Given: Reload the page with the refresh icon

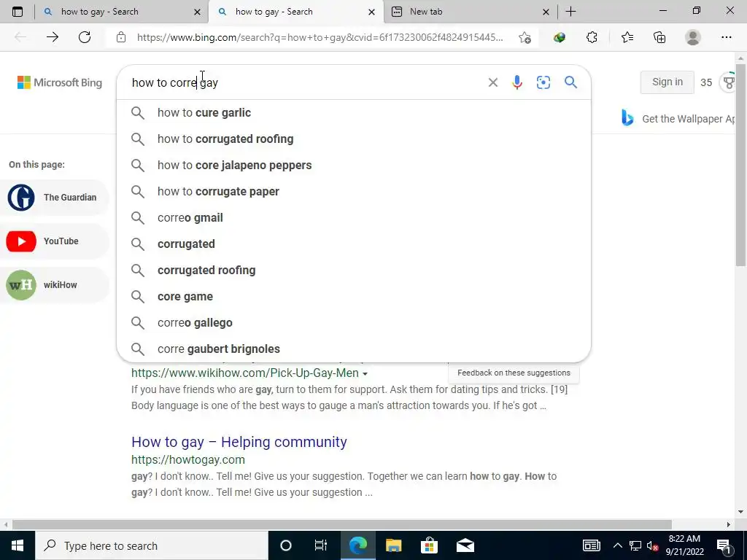Looking at the screenshot, I should [85, 37].
